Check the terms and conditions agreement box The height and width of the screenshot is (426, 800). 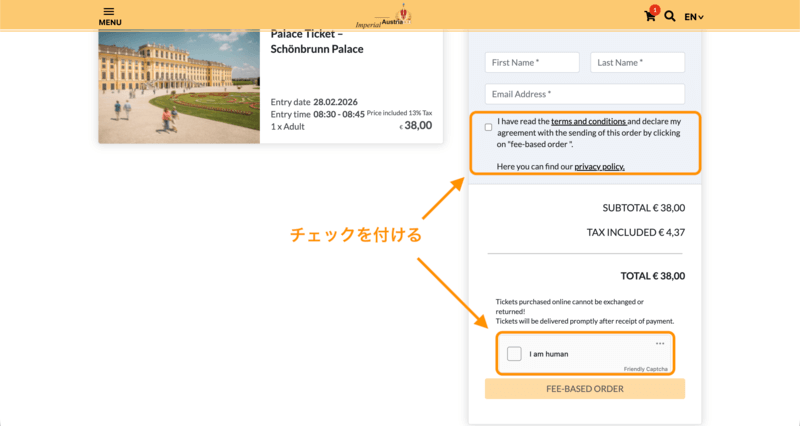click(488, 127)
